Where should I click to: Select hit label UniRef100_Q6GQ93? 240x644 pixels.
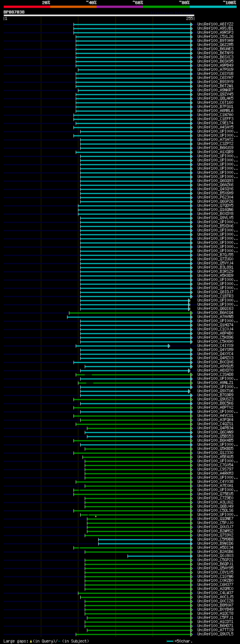pyautogui.click(x=215, y=181)
